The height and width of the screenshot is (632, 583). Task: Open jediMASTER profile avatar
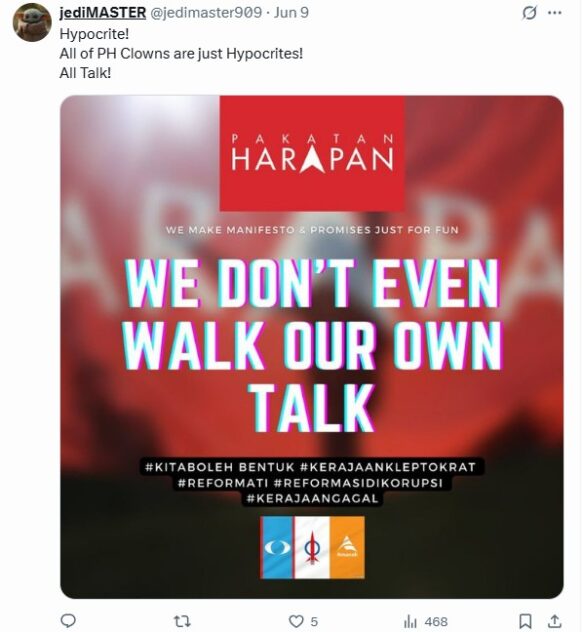[32, 23]
